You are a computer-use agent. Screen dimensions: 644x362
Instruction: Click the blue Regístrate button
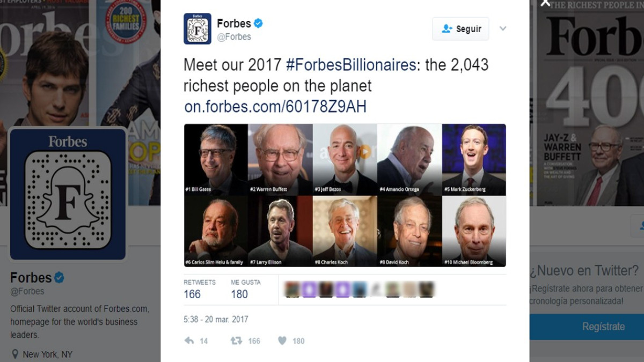point(603,326)
